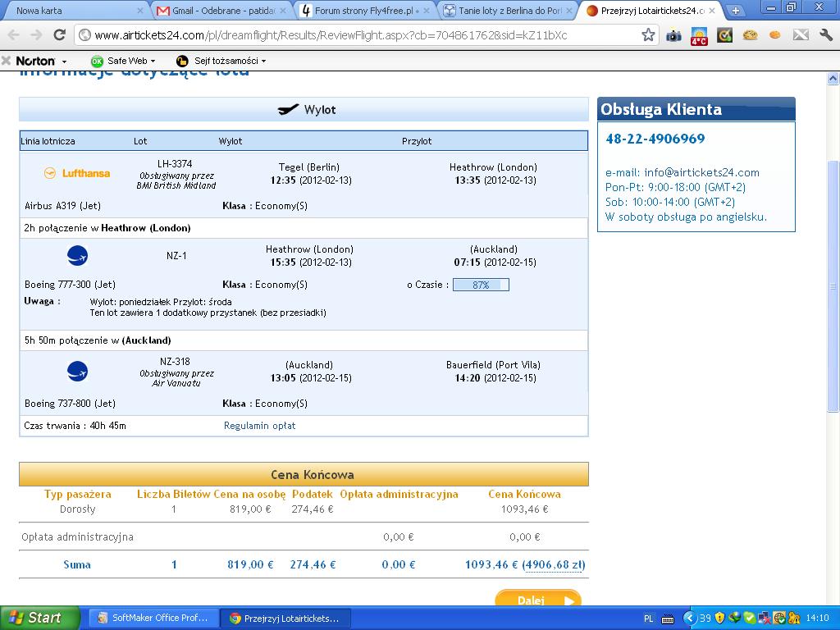
Task: Click the airline logo beside flight NZ-1
Action: point(77,256)
